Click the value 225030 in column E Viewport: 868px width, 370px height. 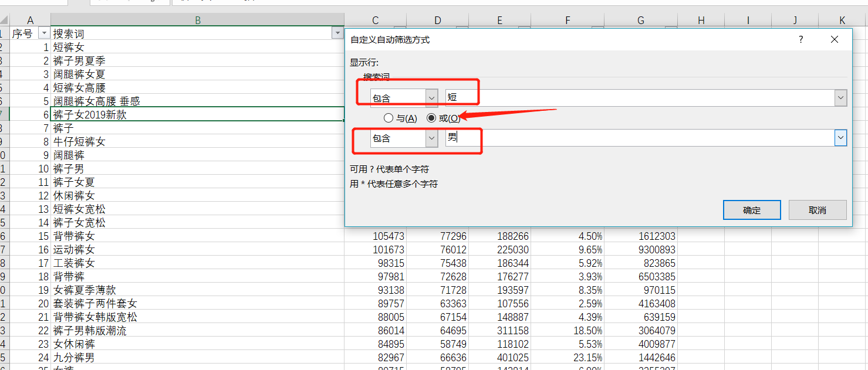[x=512, y=250]
